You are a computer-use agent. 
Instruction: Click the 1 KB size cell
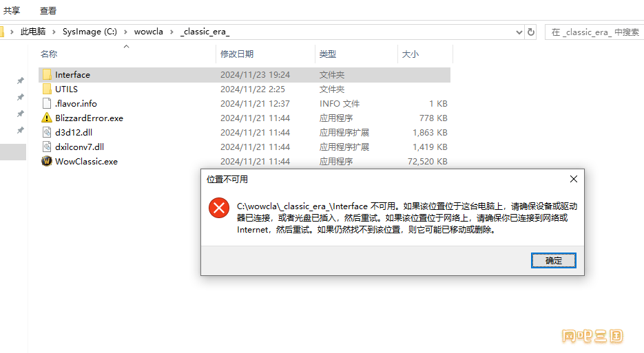[x=438, y=103]
